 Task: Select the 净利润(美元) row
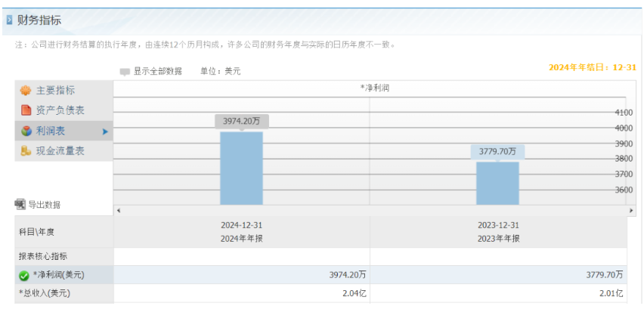tap(320, 275)
